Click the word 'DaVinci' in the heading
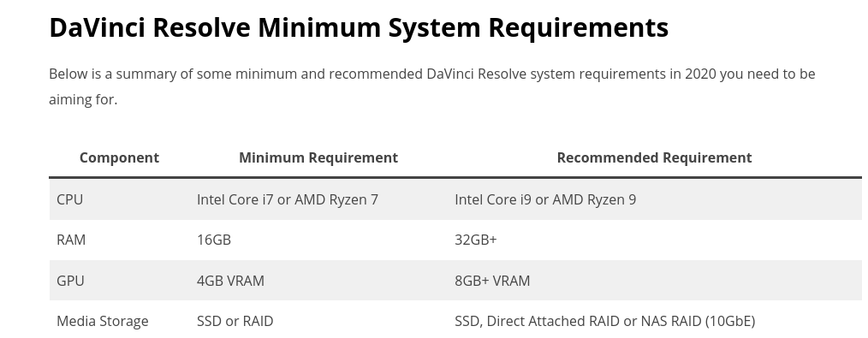868x338 pixels. [98, 27]
